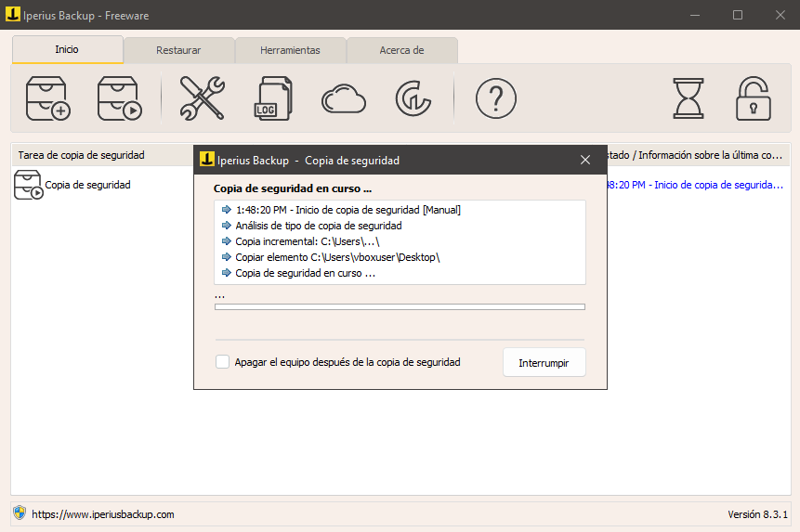Click the Tarea de copia de seguridad column header
This screenshot has height=532, width=800.
click(x=81, y=154)
